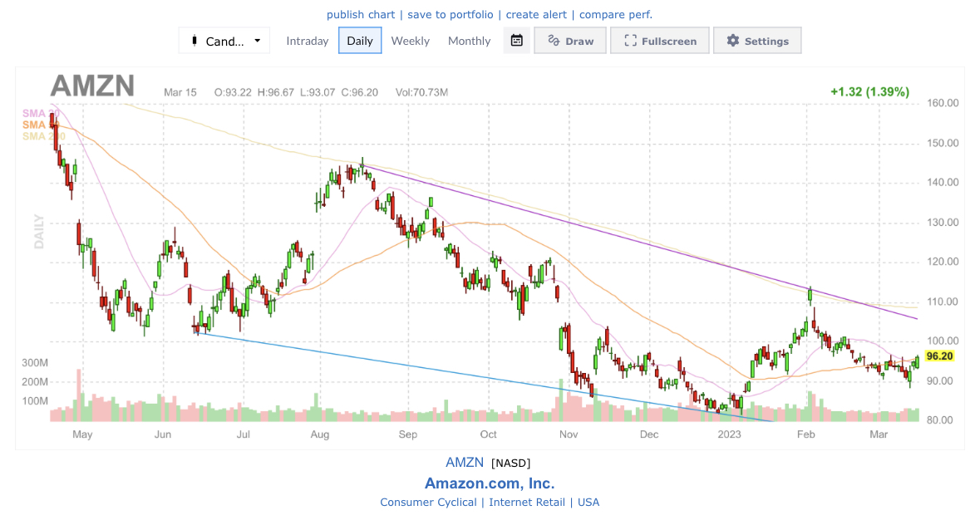
Task: Select the Daily timeframe tab
Action: tap(360, 41)
